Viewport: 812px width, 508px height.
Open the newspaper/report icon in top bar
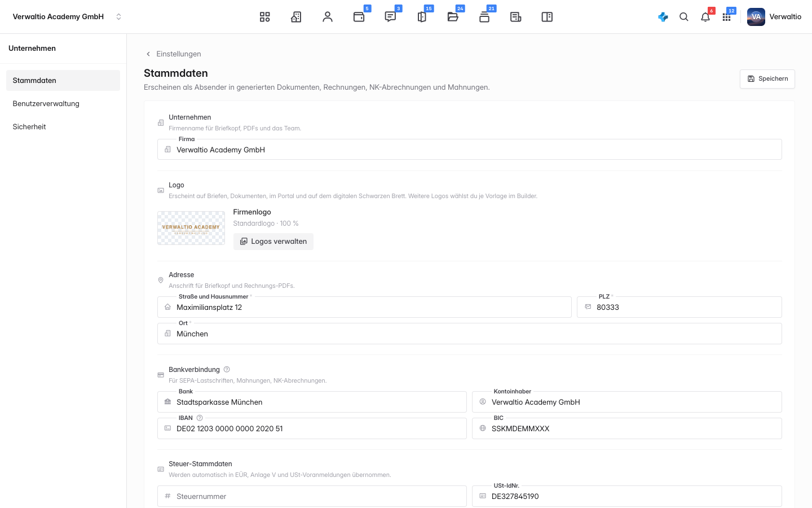[515, 17]
